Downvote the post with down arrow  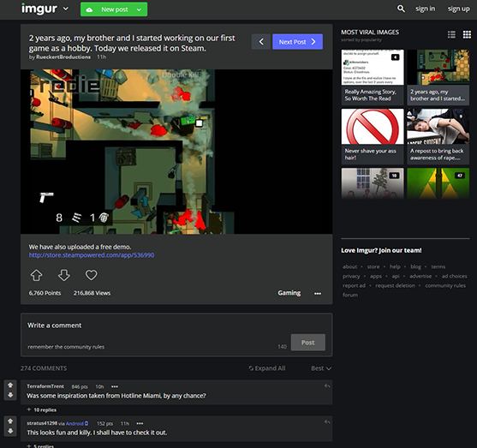coord(64,275)
